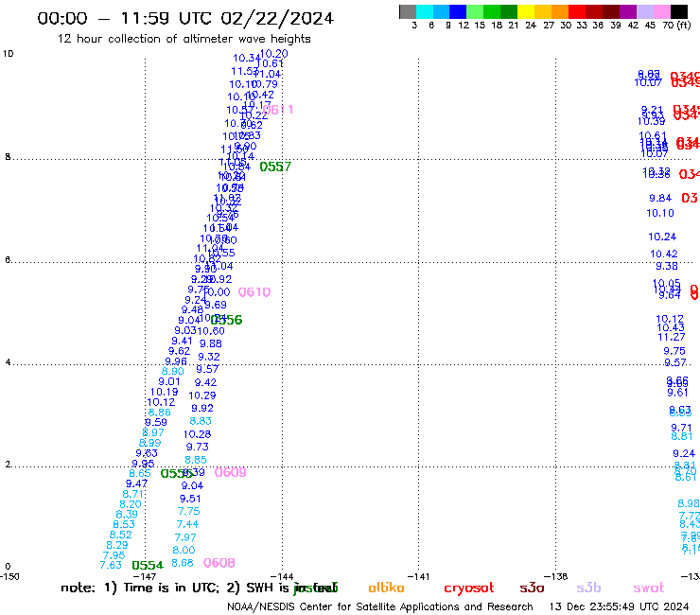Click the light green 12–15 ft swatch
This screenshot has height=615, width=700.
(475, 11)
